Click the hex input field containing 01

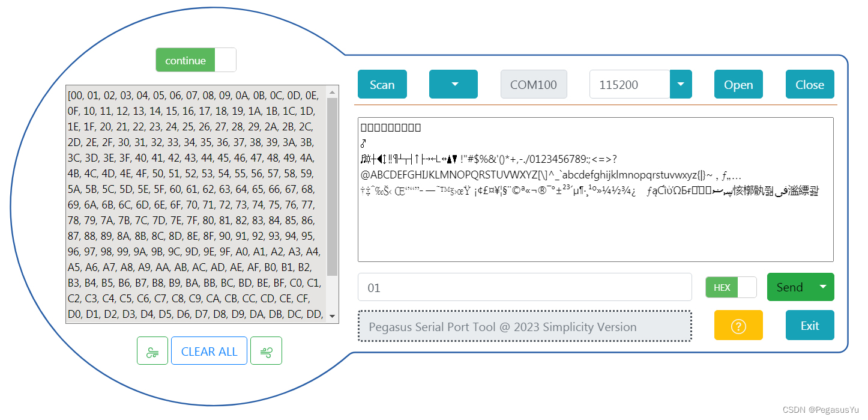(525, 287)
